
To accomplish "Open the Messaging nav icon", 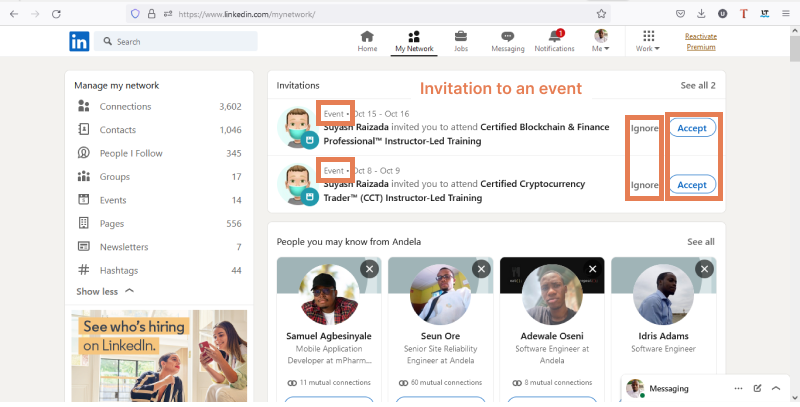I will click(508, 41).
